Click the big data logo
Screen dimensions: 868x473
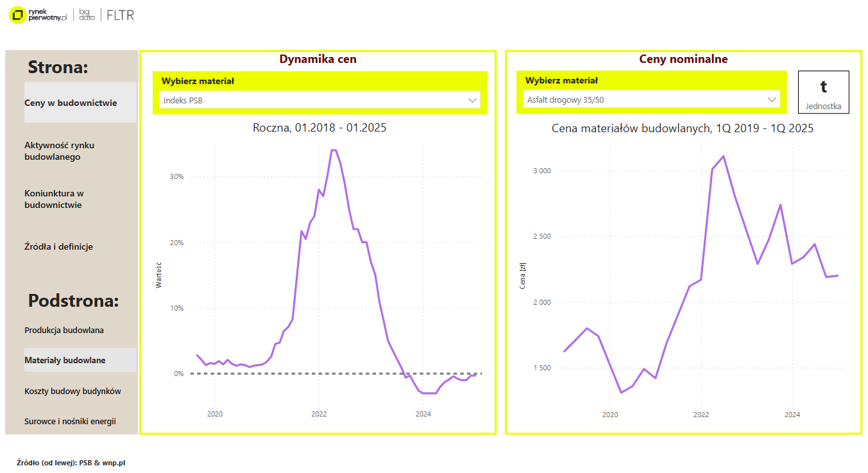[87, 15]
